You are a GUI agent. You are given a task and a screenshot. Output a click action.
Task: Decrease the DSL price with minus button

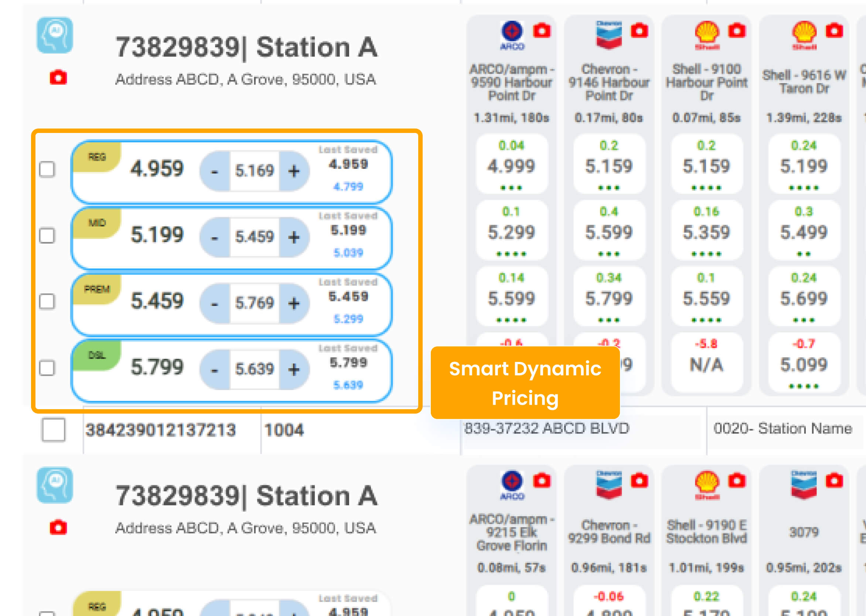(215, 369)
